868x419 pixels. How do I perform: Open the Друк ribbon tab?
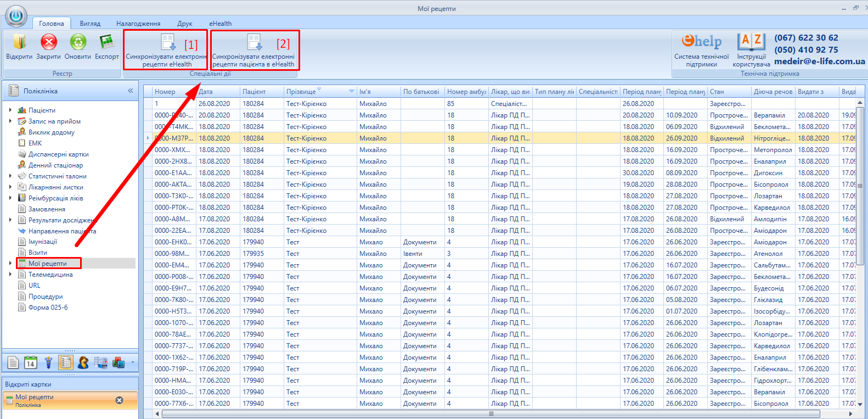click(x=185, y=24)
